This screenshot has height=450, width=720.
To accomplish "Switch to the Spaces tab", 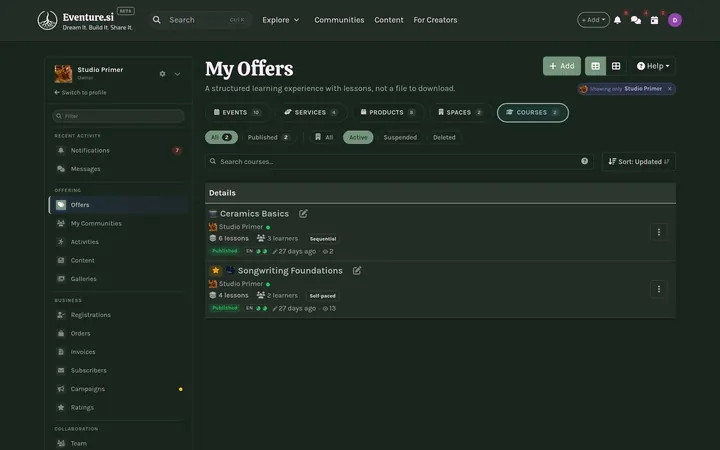I will [x=460, y=112].
